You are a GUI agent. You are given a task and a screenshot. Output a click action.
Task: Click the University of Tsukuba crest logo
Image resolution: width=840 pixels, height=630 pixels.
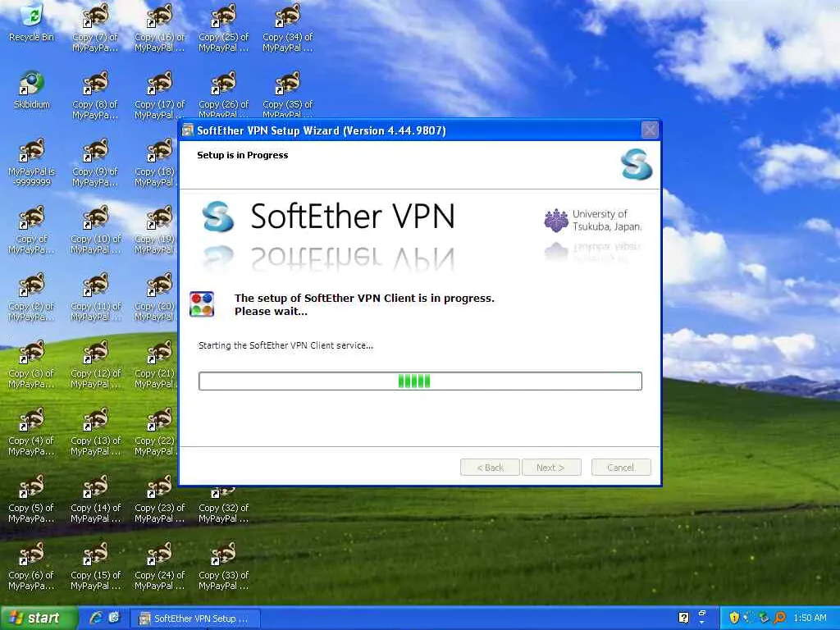tap(556, 220)
